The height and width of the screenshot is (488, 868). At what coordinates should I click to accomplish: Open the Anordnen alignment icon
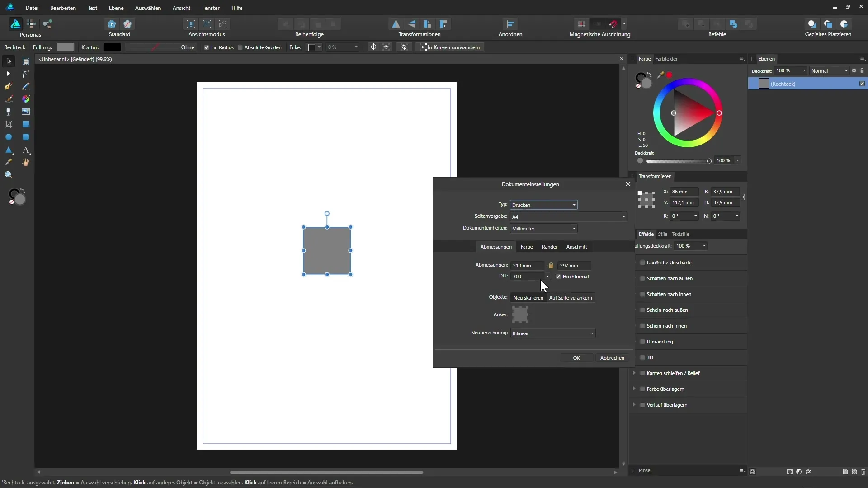point(510,24)
